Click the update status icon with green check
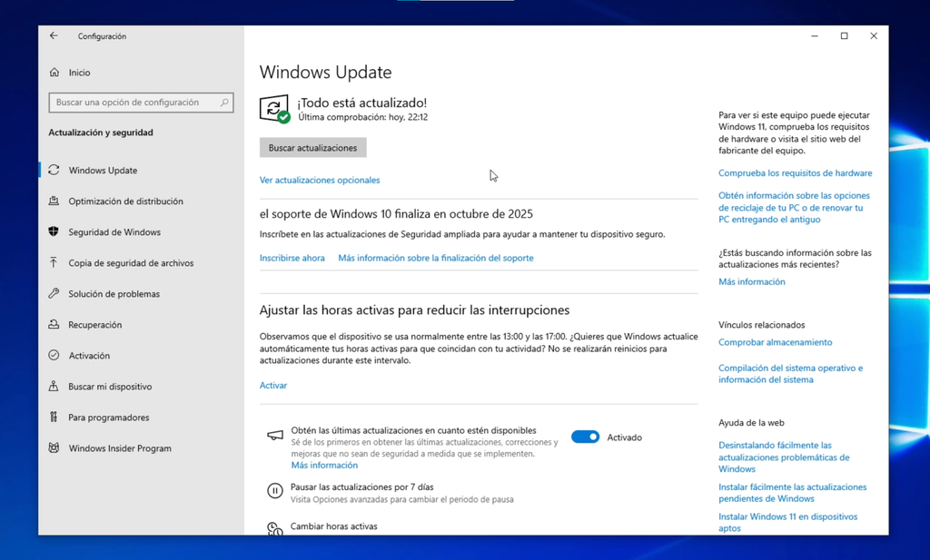 pos(274,109)
